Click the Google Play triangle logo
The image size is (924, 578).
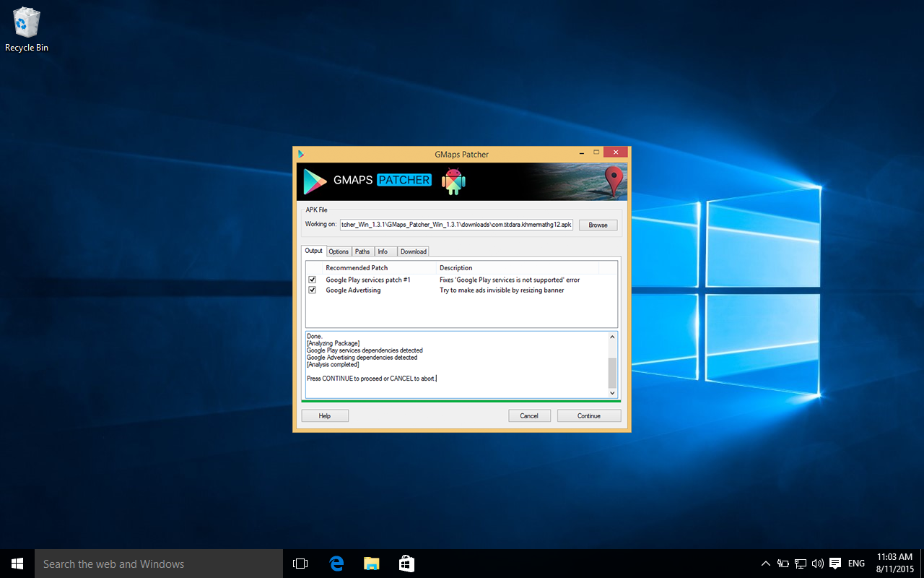[315, 181]
